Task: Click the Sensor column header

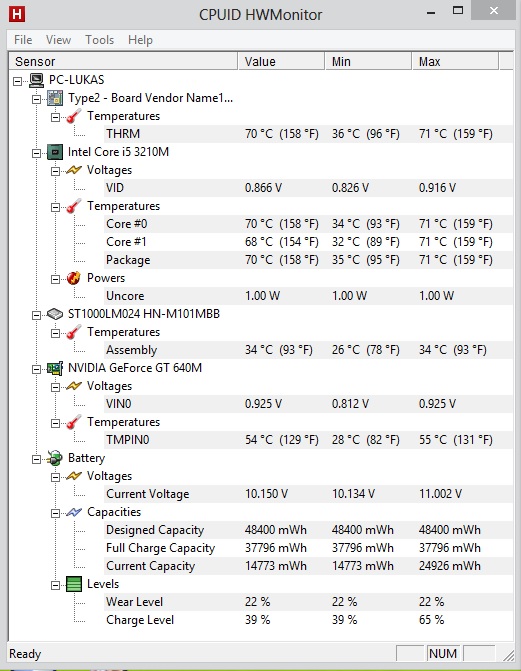Action: point(123,61)
